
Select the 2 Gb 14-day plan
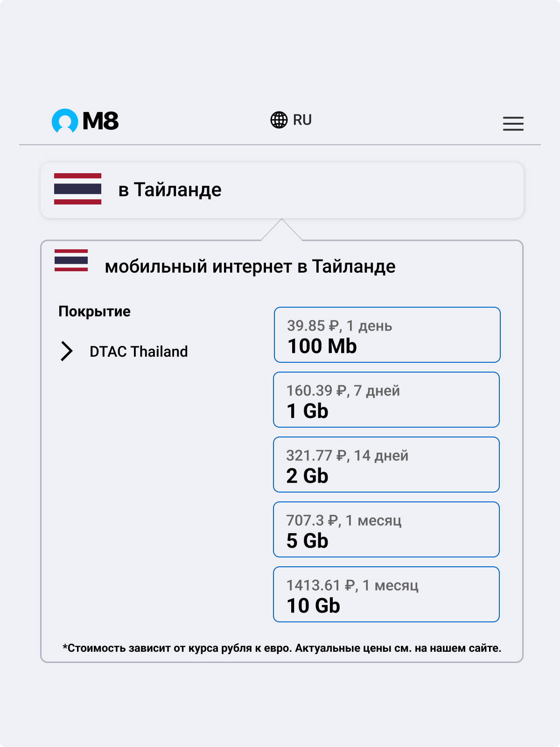386,465
